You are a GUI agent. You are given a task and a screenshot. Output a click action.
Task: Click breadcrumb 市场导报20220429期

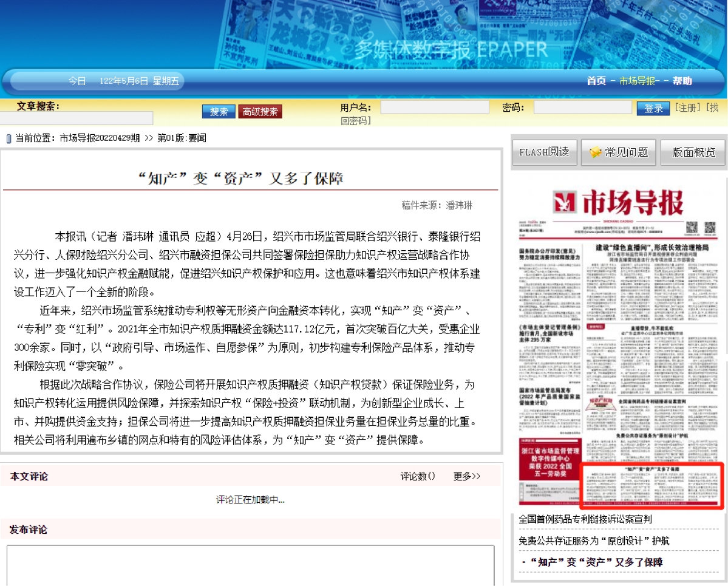click(100, 138)
